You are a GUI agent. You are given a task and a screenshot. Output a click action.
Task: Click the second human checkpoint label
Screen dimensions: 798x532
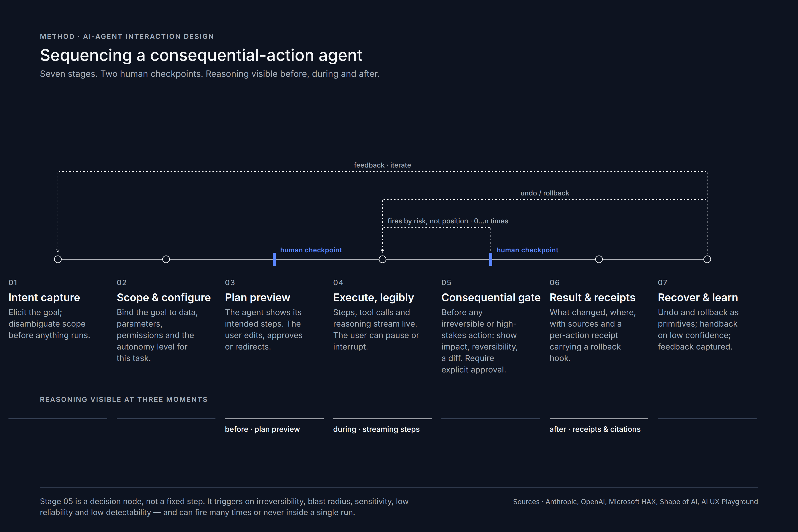pyautogui.click(x=527, y=250)
